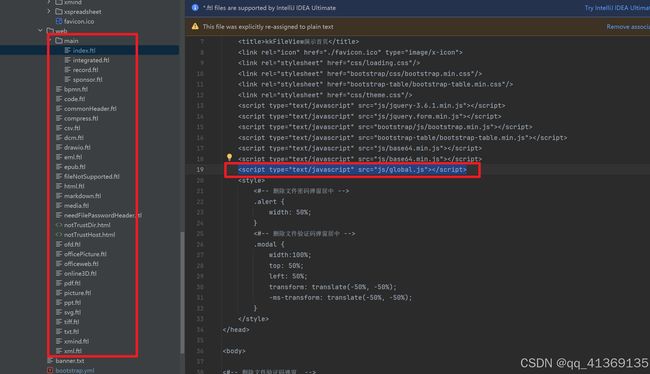The height and width of the screenshot is (374, 650).
Task: Collapse the web folder arrow
Action: click(x=40, y=31)
